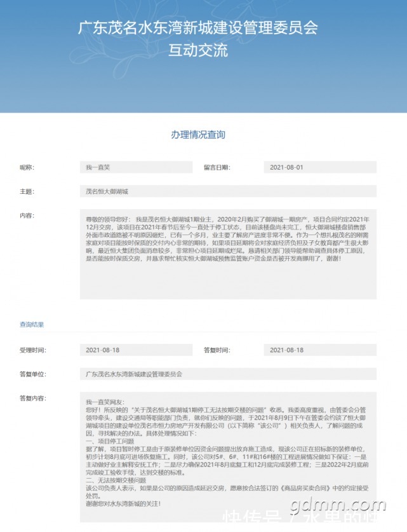
Task: Click the 内容 label
Action: click(x=27, y=215)
